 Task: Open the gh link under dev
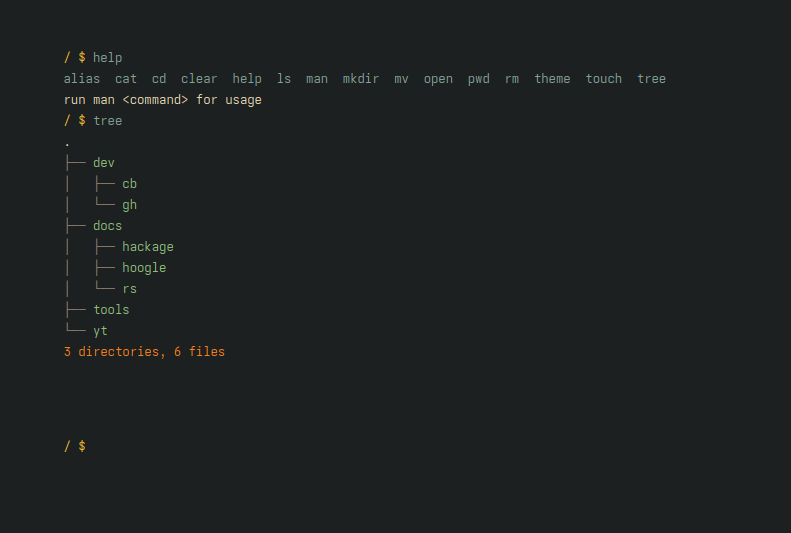pyautogui.click(x=130, y=205)
